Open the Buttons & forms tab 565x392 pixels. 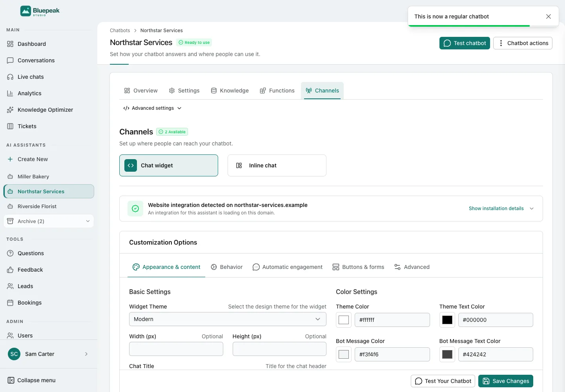358,267
